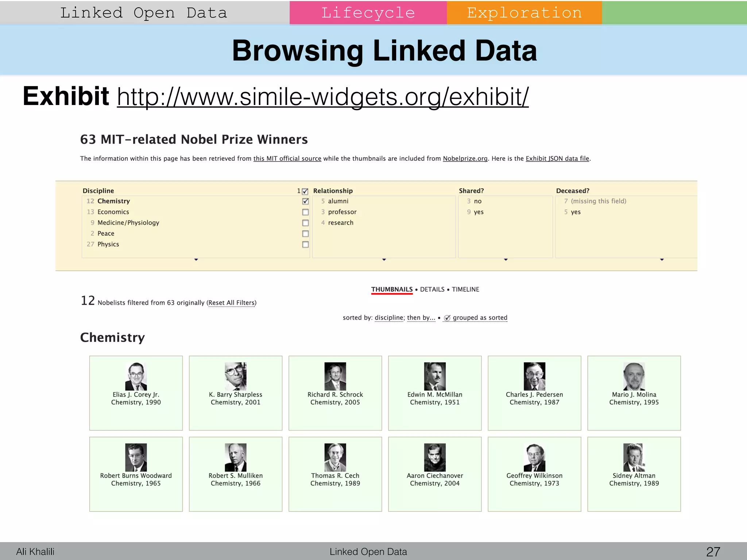Click Elias J. Corey Jr. portrait thumbnail
Screen dimensions: 747x560
(136, 376)
